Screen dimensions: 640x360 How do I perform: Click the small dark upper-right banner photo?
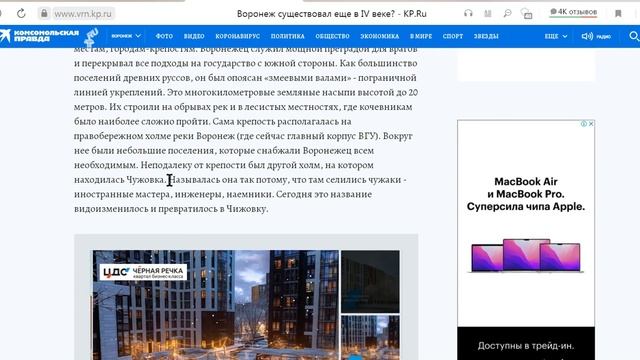click(x=370, y=282)
